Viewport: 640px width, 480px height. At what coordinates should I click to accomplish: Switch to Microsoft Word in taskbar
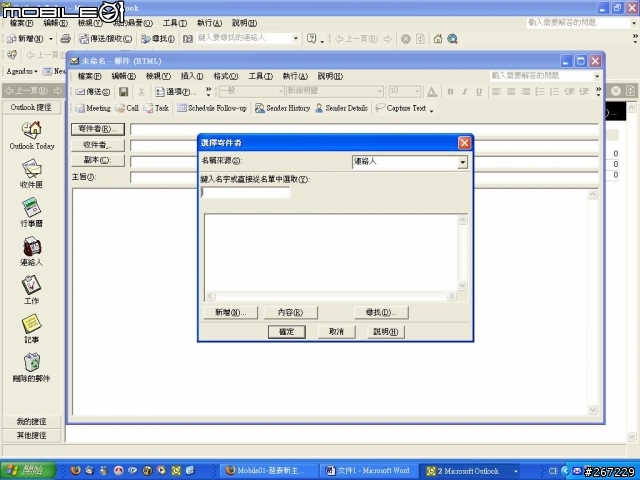369,471
